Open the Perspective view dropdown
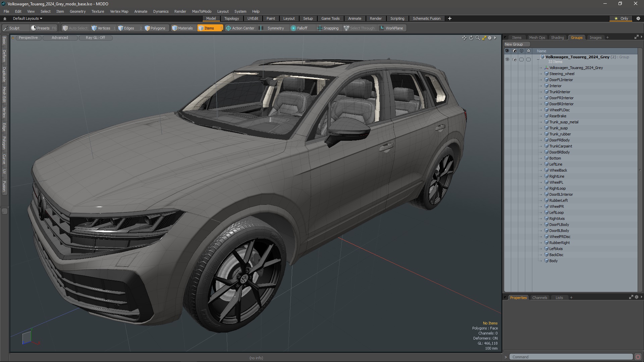Screen dimensions: 644x362 pyautogui.click(x=28, y=38)
